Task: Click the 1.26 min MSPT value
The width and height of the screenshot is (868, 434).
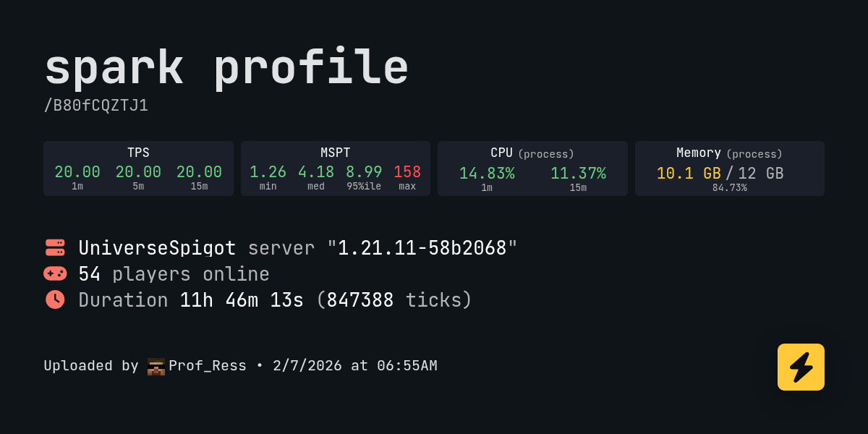Action: [x=268, y=172]
